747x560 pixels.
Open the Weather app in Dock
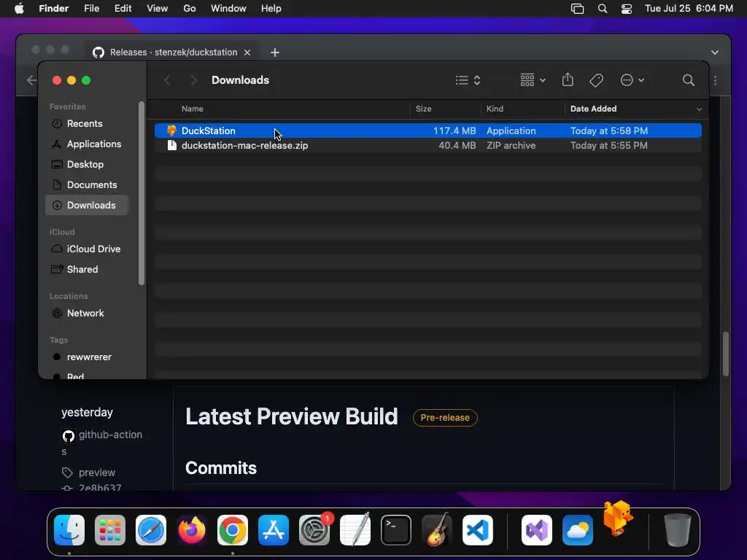click(x=578, y=529)
